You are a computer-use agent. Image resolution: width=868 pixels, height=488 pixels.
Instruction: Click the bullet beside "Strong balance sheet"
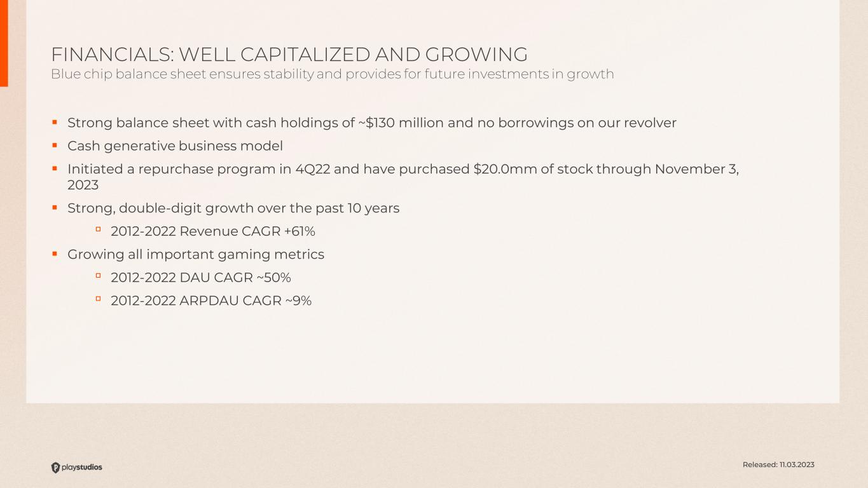click(55, 121)
